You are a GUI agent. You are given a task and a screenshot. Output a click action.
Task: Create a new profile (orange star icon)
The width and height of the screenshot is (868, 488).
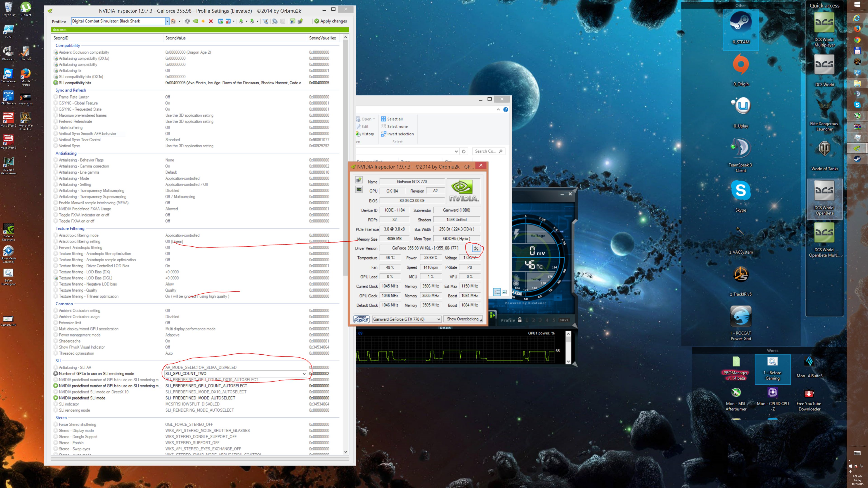tap(203, 21)
